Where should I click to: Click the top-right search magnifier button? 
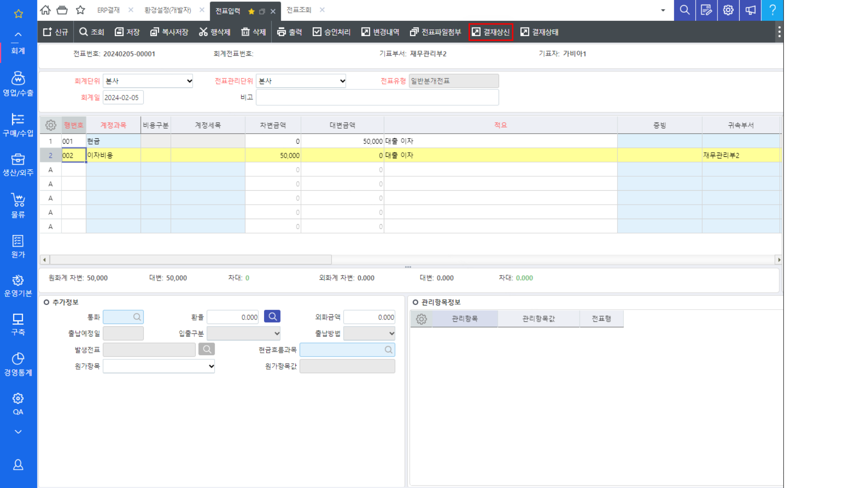click(x=684, y=10)
